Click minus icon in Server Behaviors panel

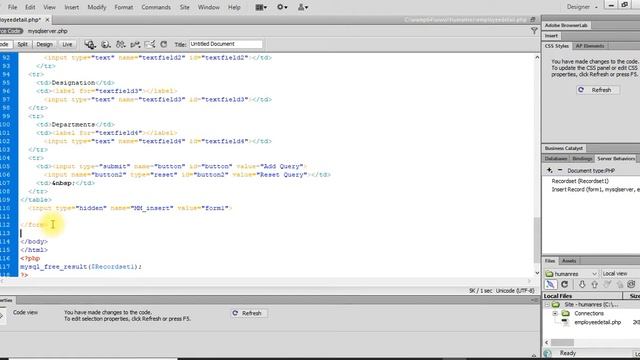[x=560, y=170]
